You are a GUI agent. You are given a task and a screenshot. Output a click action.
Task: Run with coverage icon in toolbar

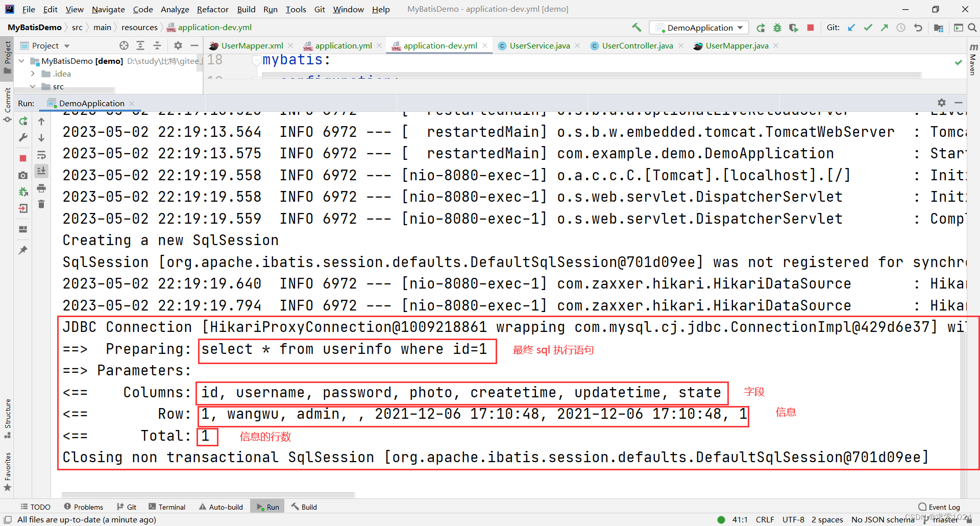pyautogui.click(x=793, y=28)
